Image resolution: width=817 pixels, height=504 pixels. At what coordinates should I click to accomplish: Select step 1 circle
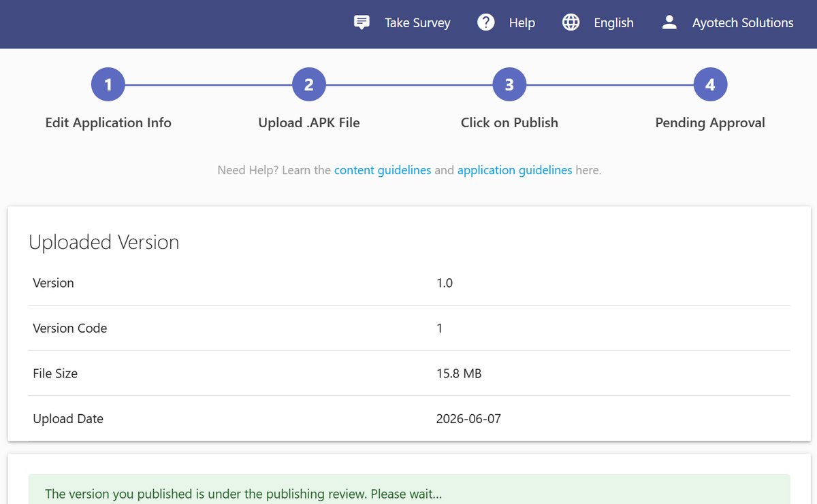click(108, 84)
